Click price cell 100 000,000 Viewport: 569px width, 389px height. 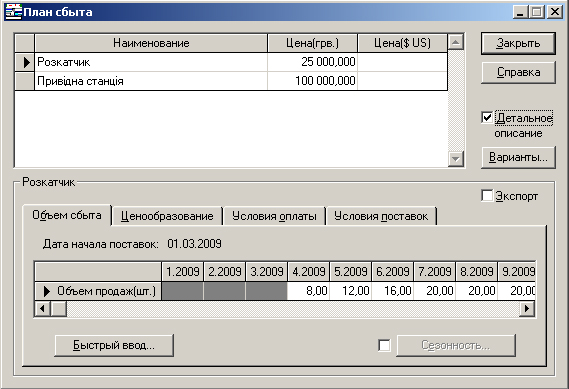[312, 81]
